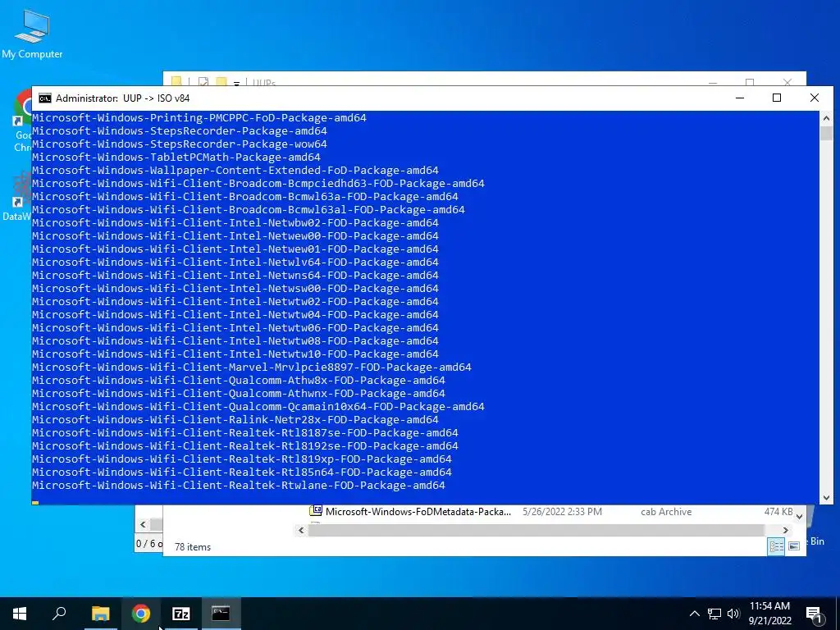Screen dimensions: 840x630
Task: Switch Explorer to details view icon
Action: click(x=776, y=546)
